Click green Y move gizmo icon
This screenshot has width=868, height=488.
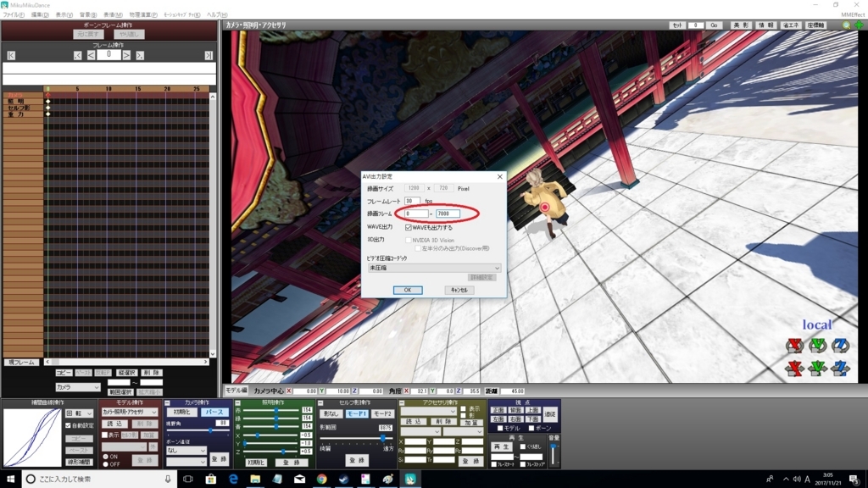(x=818, y=368)
